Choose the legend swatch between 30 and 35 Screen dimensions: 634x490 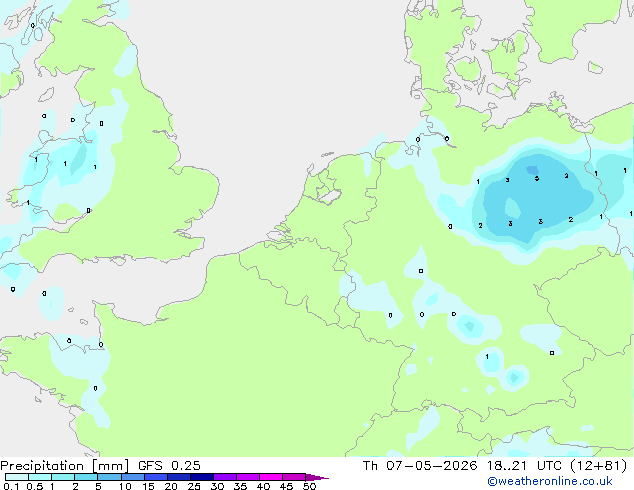[x=224, y=477]
